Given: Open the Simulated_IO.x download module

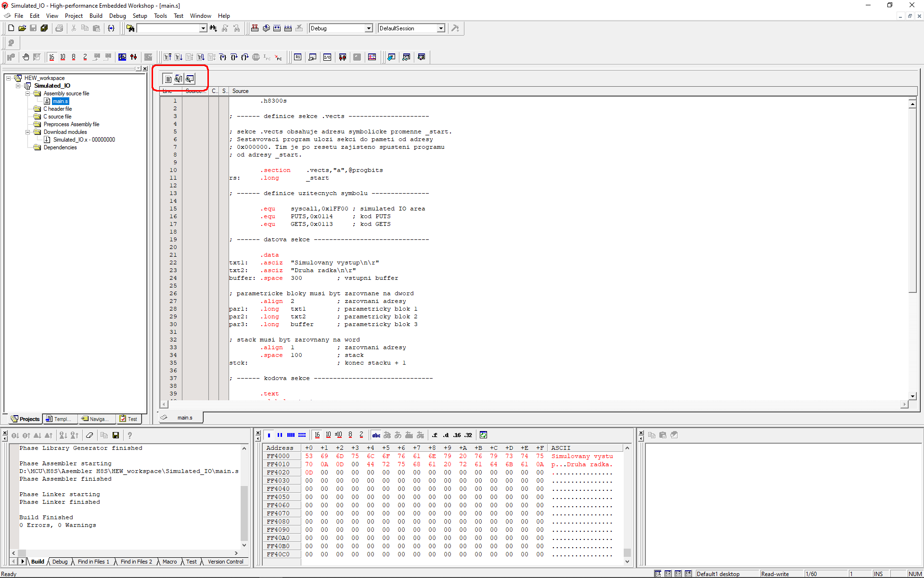Looking at the screenshot, I should [x=84, y=140].
